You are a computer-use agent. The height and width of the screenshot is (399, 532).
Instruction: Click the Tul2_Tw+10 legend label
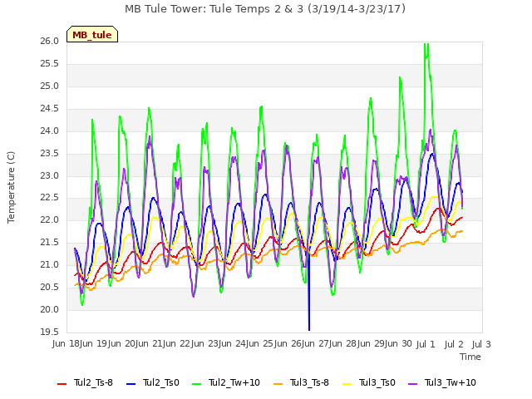234,382
